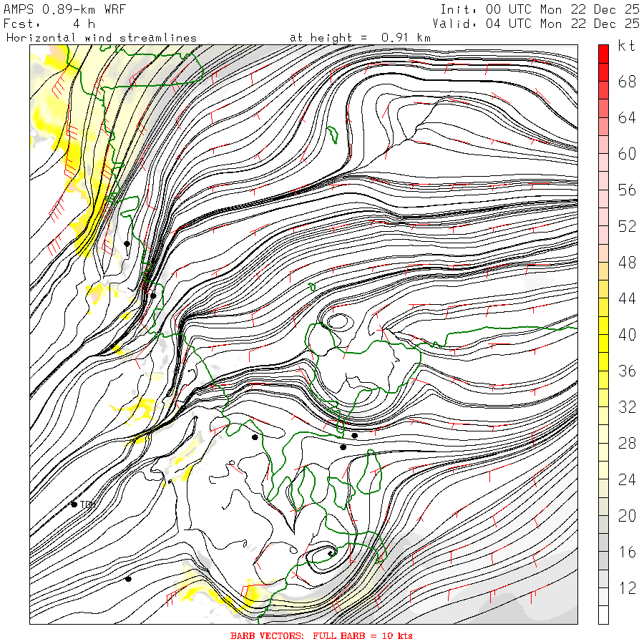Image resolution: width=644 pixels, height=644 pixels.
Task: Click the 'AMPS 0.89-km WRF' title text
Action: click(64, 9)
